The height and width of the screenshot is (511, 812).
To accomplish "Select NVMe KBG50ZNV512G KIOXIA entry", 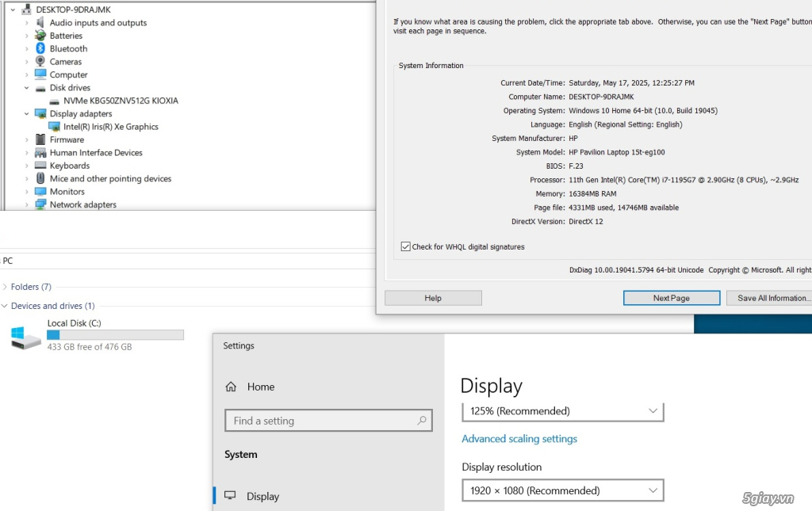I will coord(121,101).
